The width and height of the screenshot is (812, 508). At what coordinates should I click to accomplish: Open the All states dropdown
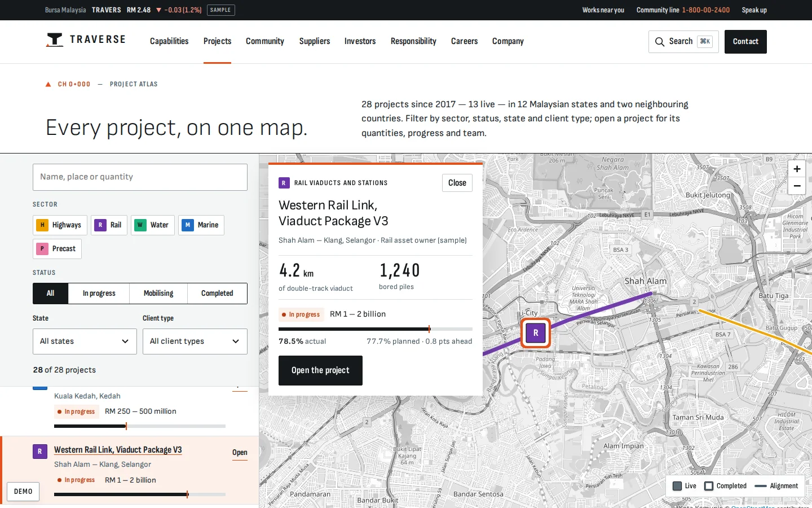pos(85,341)
